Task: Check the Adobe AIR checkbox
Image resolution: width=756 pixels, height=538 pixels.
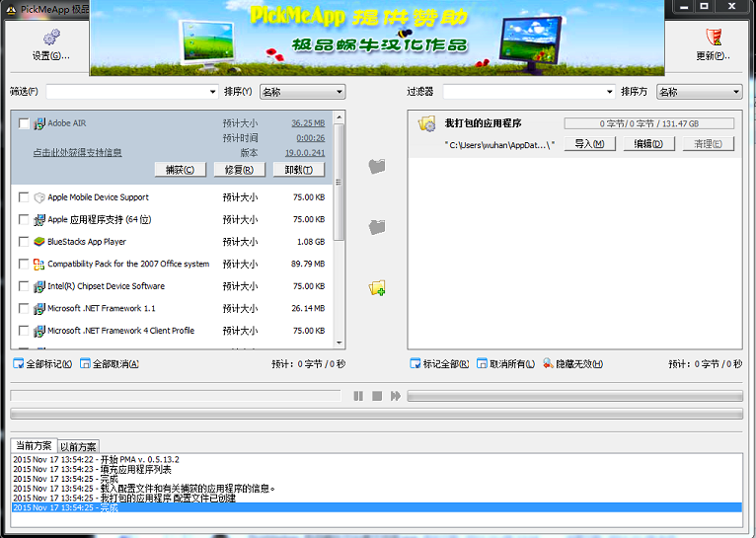Action: click(x=24, y=123)
